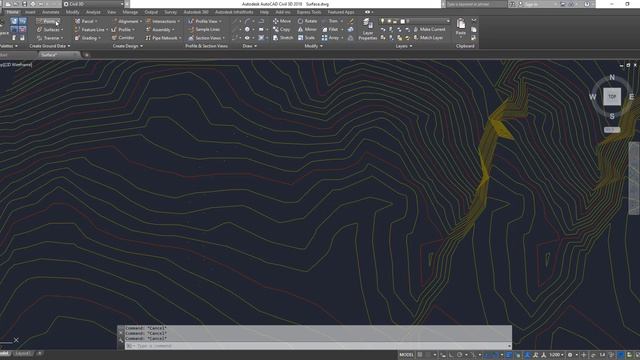
Task: Open the Section Views tool
Action: pos(207,38)
